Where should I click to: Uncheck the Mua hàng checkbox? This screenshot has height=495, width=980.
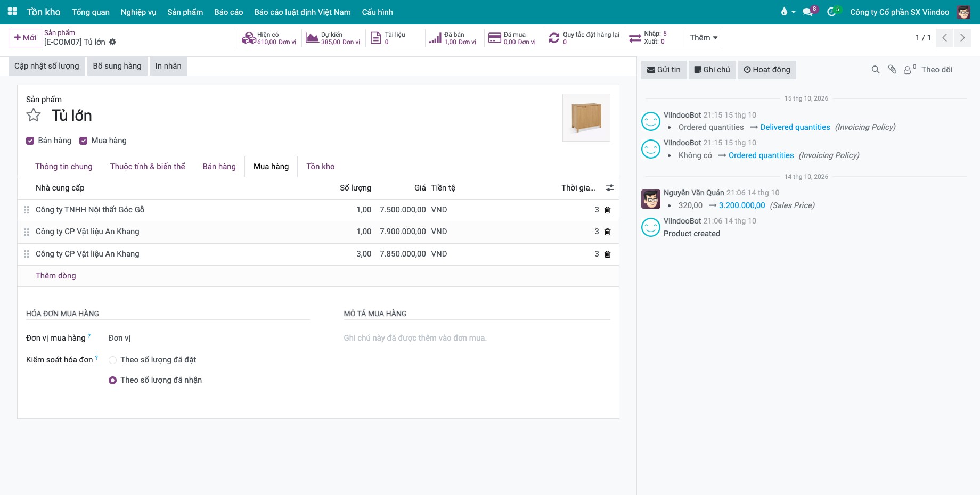click(83, 141)
